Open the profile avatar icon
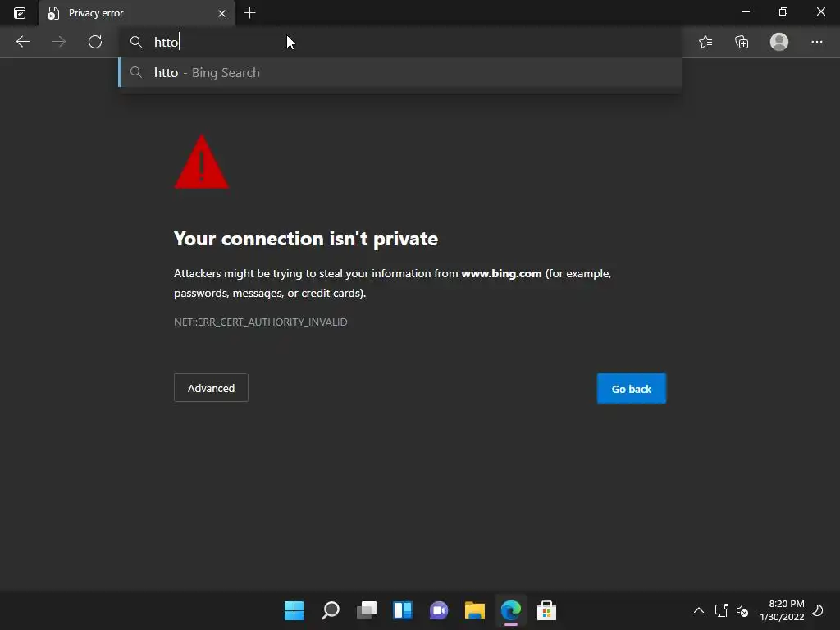The height and width of the screenshot is (630, 840). click(x=779, y=42)
